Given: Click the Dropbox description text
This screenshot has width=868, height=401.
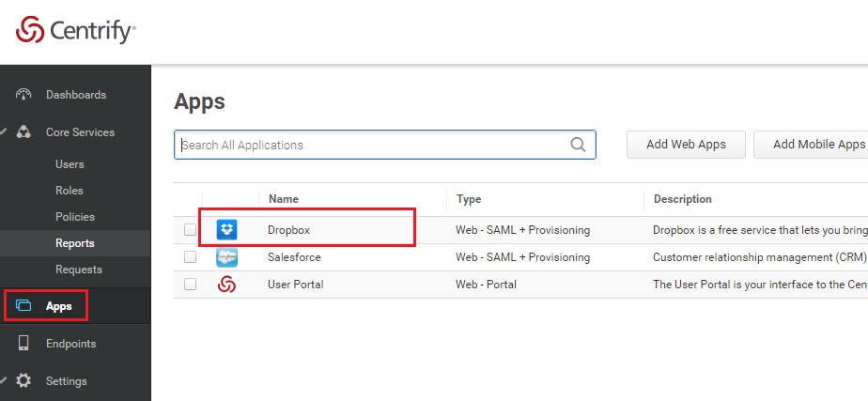Looking at the screenshot, I should [x=761, y=230].
